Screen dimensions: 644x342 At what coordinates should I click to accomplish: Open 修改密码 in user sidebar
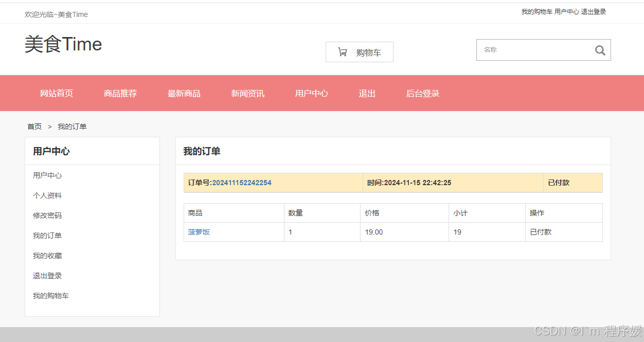point(47,215)
